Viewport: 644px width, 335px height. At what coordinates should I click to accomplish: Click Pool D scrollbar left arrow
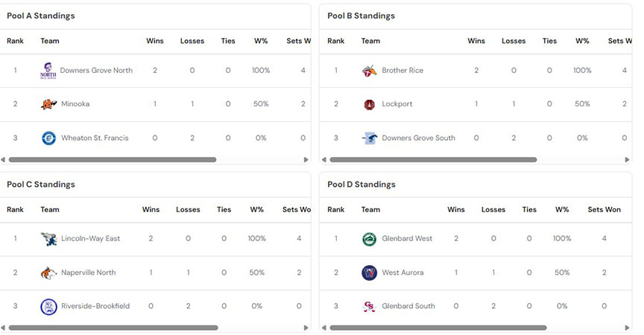[x=323, y=328]
